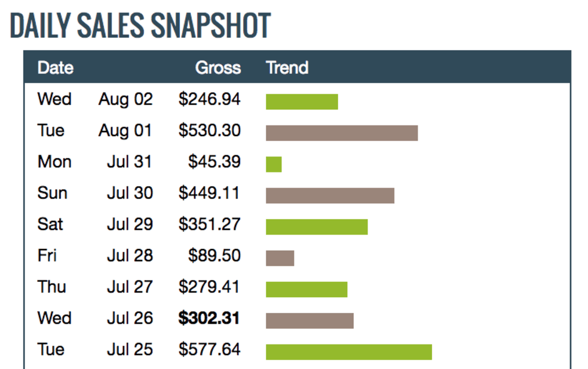588x369 pixels.
Task: Click the Jul 30 trend bar
Action: tap(330, 195)
